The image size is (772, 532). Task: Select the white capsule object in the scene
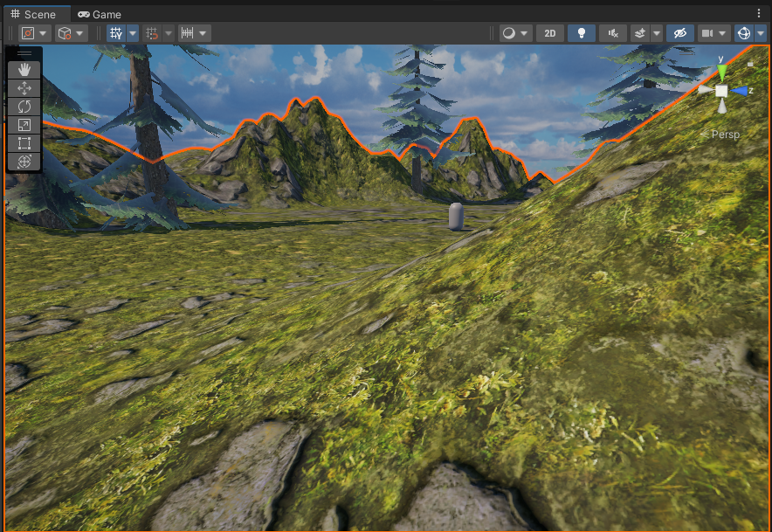(x=457, y=217)
